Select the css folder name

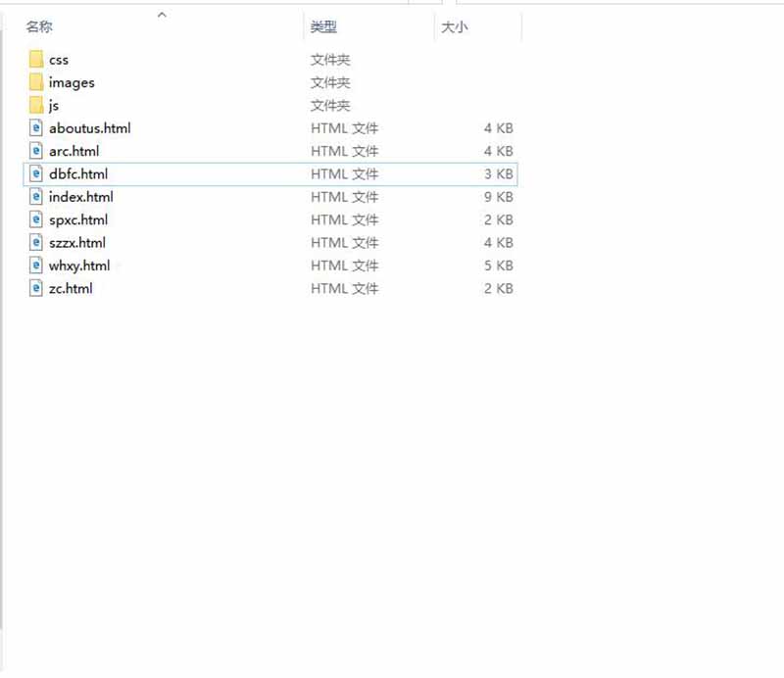click(59, 60)
